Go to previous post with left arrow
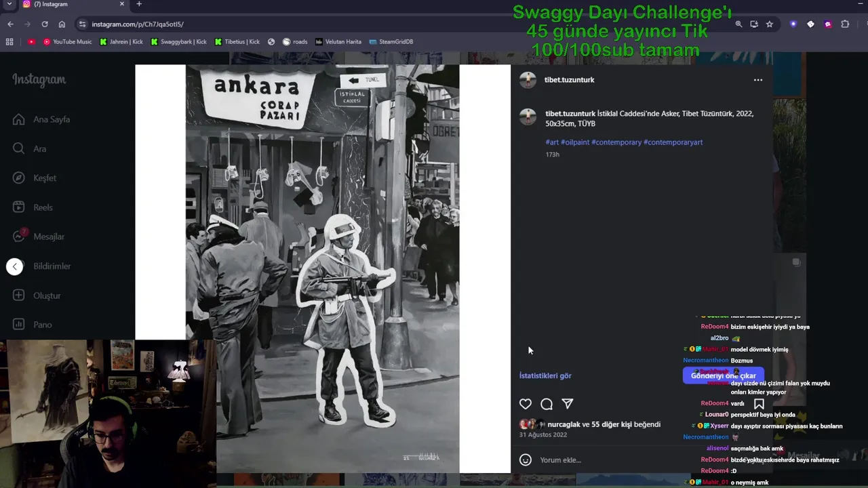The image size is (868, 488). click(x=15, y=266)
